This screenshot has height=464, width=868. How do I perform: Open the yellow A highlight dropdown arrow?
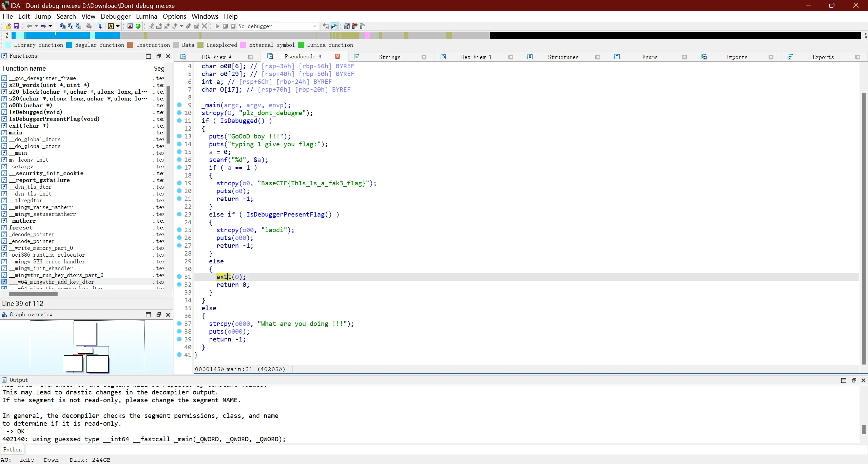pyautogui.click(x=118, y=26)
